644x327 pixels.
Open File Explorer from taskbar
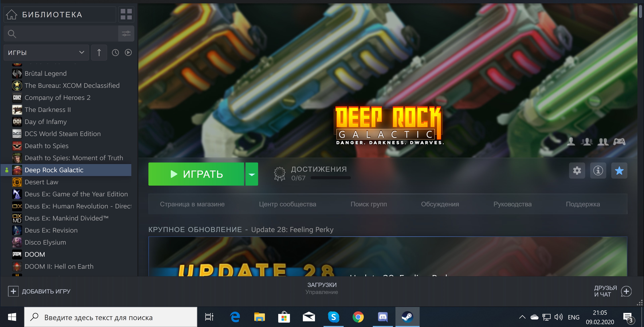[259, 317]
